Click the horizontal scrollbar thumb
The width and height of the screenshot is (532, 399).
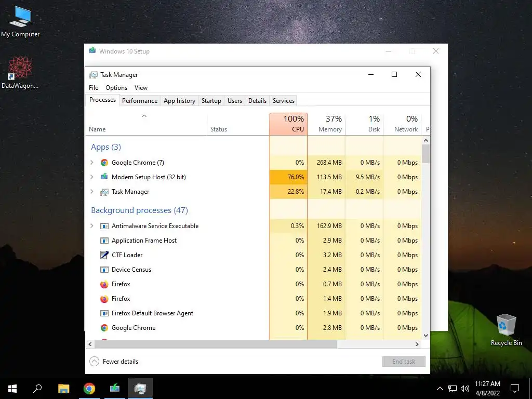point(216,344)
